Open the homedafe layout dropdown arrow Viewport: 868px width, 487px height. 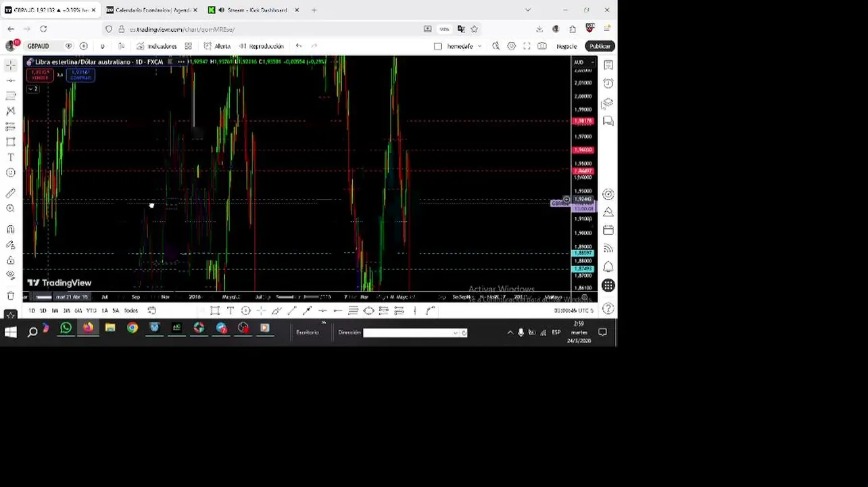(479, 46)
